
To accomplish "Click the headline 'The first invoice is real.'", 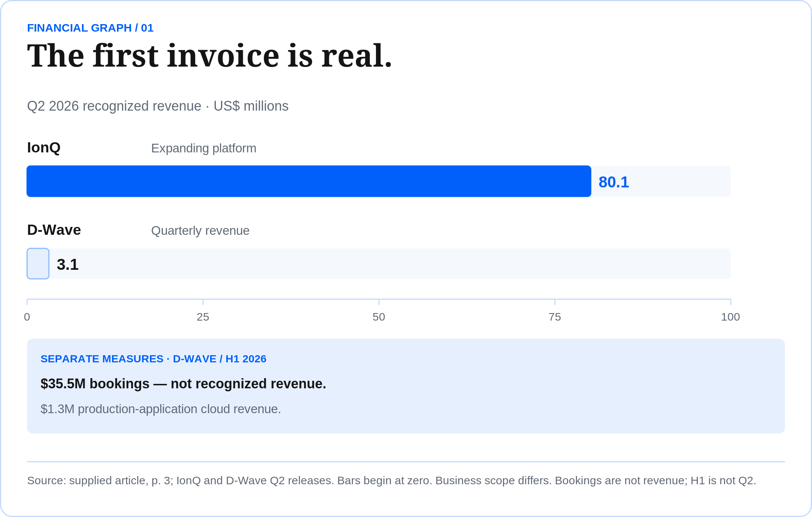I will [209, 56].
